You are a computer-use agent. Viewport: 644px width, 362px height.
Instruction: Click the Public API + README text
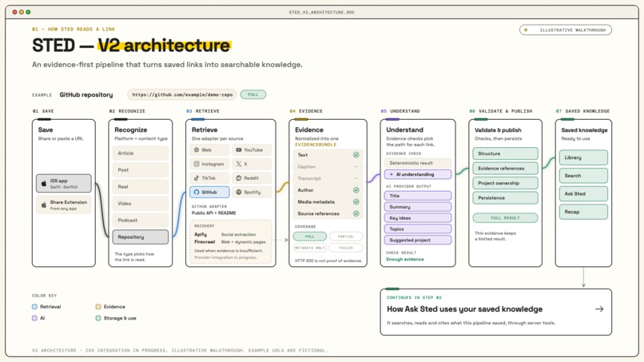pos(213,213)
